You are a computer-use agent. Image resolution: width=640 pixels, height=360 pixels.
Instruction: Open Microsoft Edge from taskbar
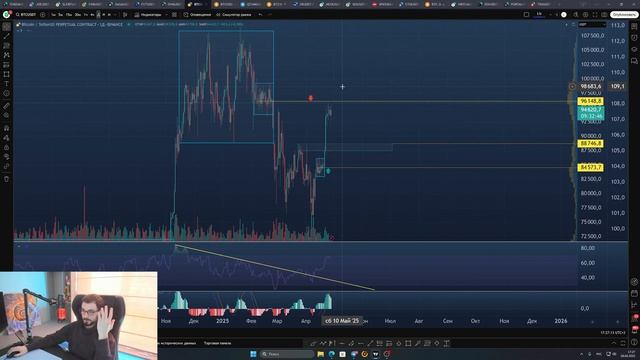[331, 354]
